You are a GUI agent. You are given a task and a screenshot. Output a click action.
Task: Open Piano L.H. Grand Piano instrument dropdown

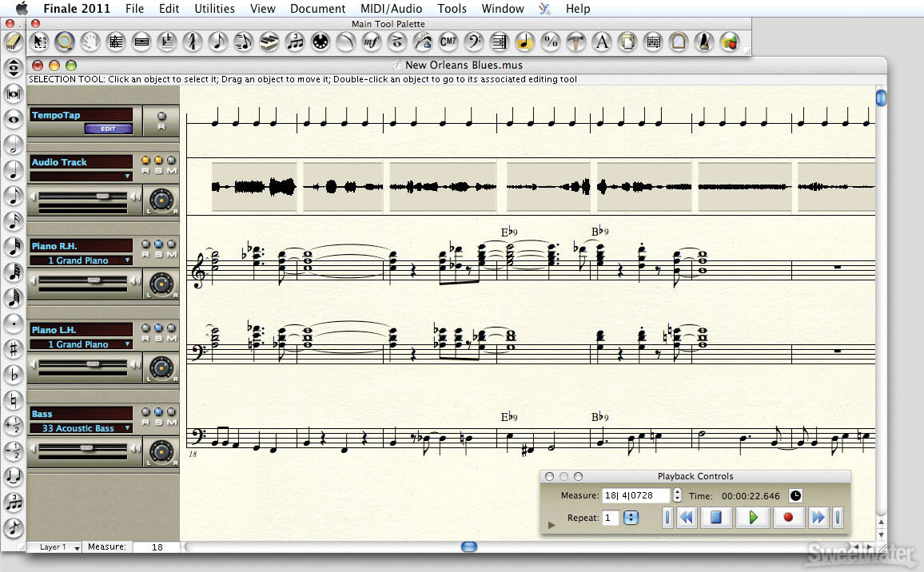[x=82, y=344]
